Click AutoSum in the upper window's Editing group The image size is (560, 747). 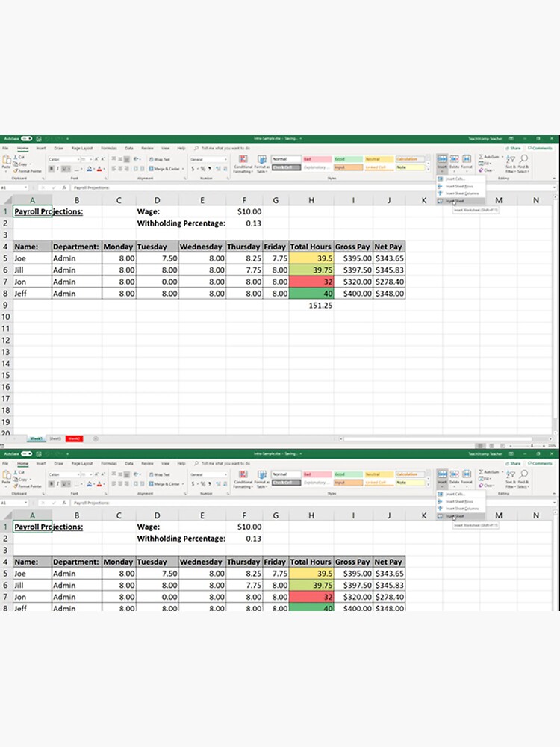click(x=490, y=157)
